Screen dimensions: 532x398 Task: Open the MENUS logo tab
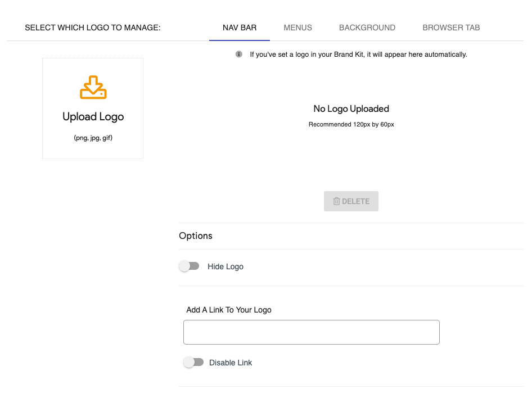pyautogui.click(x=297, y=28)
